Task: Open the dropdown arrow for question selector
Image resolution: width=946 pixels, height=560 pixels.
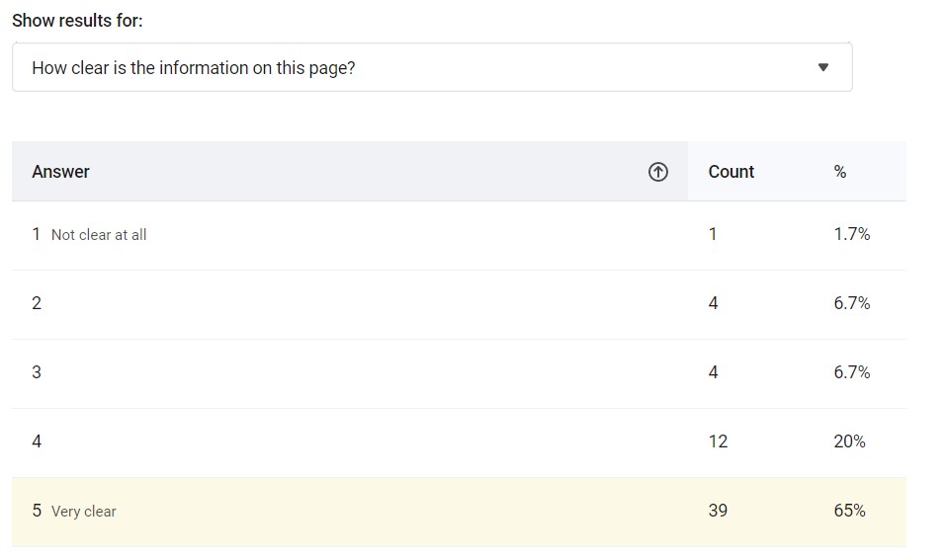Action: point(822,67)
